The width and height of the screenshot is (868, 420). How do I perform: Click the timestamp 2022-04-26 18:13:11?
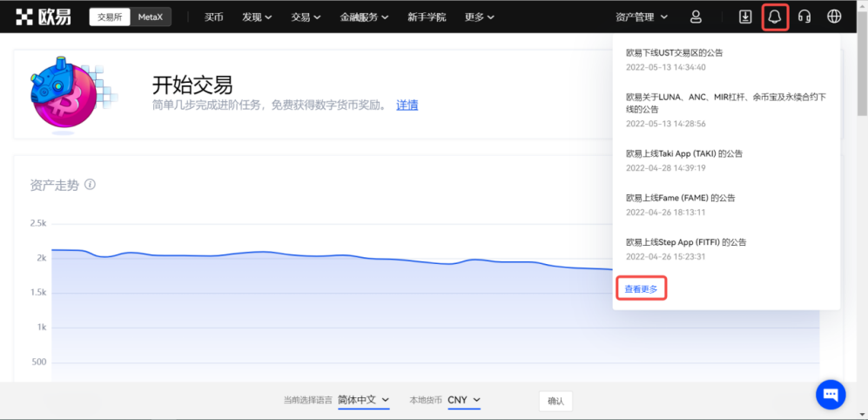pyautogui.click(x=665, y=213)
